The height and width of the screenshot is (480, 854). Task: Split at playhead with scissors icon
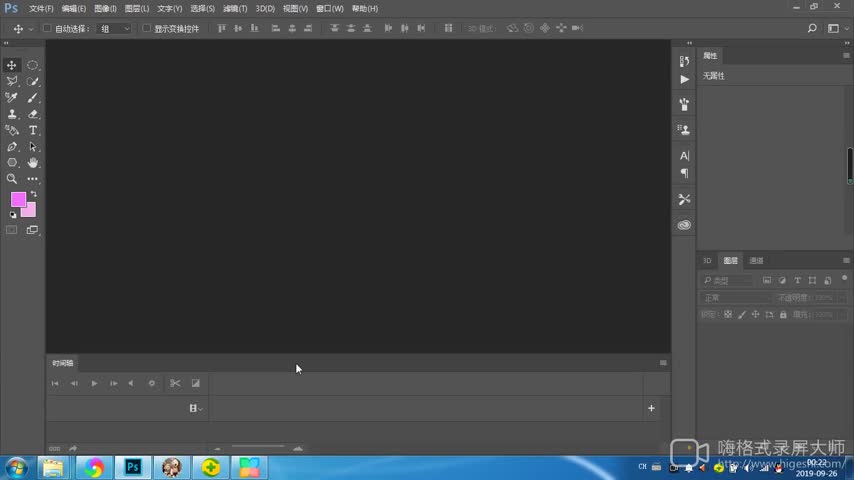click(175, 384)
